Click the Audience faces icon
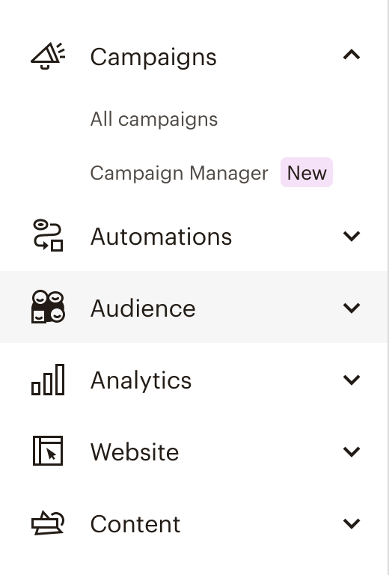This screenshot has width=392, height=575. (x=48, y=307)
